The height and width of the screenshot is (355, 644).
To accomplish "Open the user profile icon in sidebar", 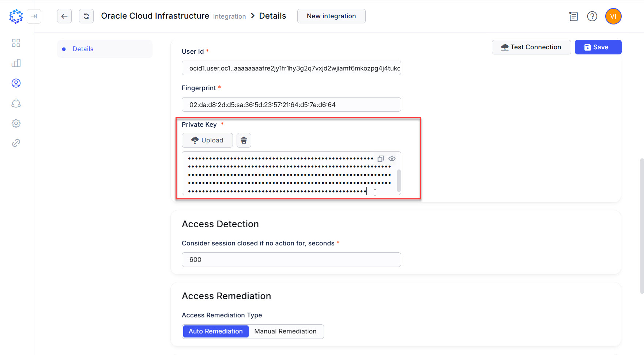I will click(x=16, y=83).
